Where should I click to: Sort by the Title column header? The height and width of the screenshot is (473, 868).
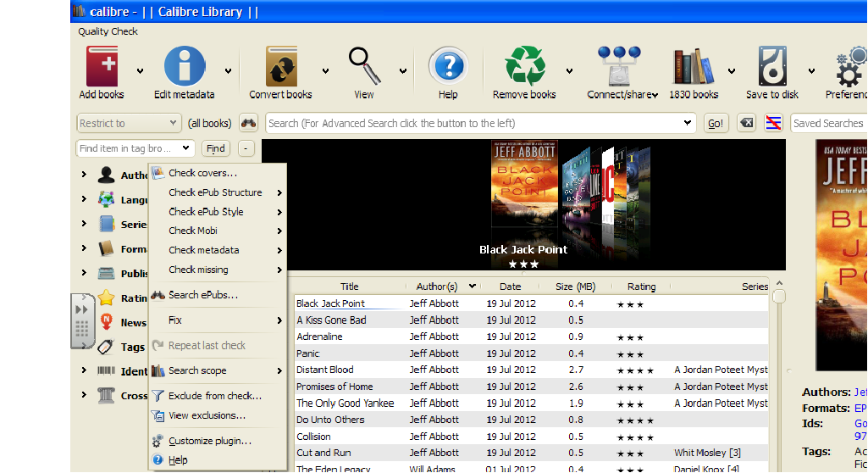pos(349,287)
